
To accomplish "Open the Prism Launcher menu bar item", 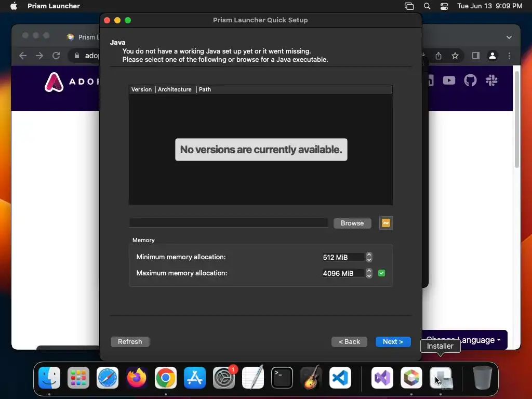I will (x=54, y=6).
